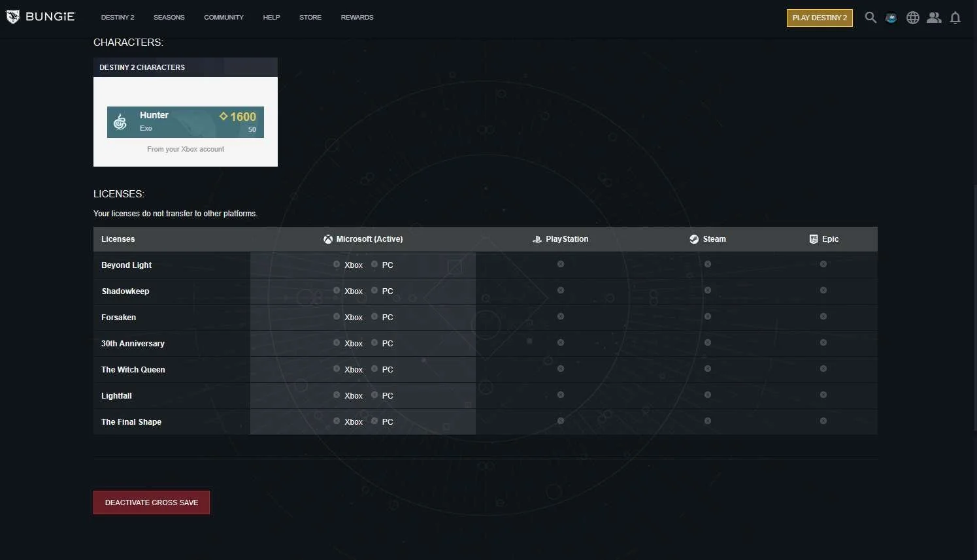Click Lightfall Epic license status dot
The image size is (977, 560).
(x=823, y=395)
